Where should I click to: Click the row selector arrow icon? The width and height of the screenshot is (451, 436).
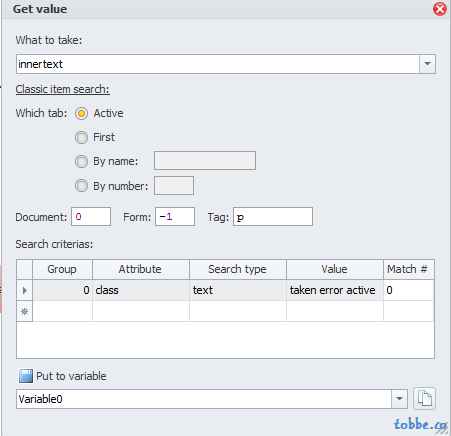(24, 290)
